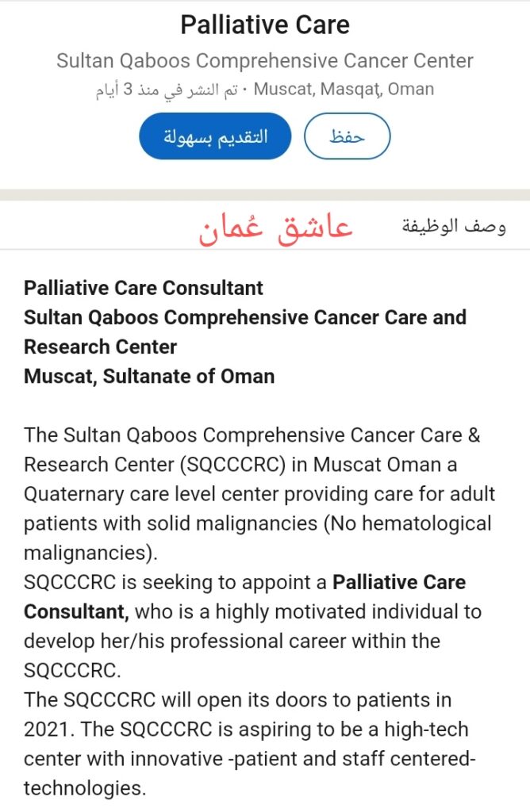This screenshot has height=812, width=530.
Task: Tap the gray divider bar below the buttons
Action: (265, 195)
